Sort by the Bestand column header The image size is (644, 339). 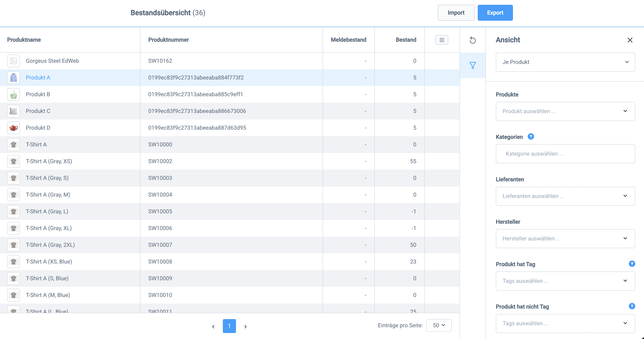(406, 40)
